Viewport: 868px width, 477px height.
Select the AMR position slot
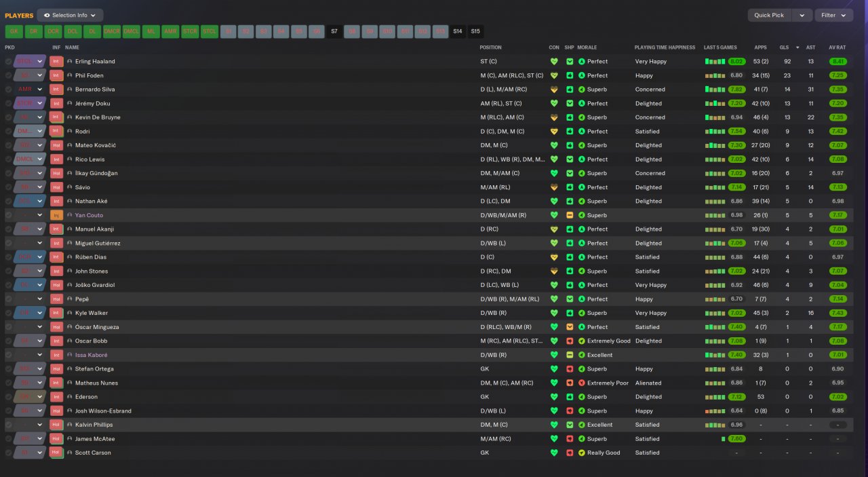tap(170, 31)
